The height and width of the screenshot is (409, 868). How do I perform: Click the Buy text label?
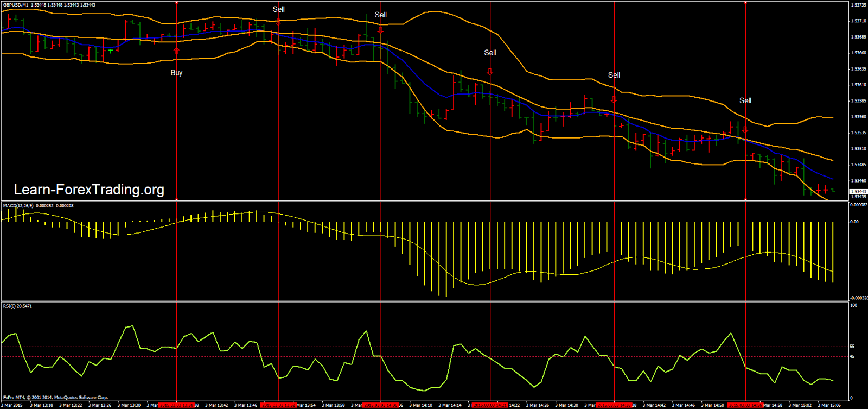(176, 73)
